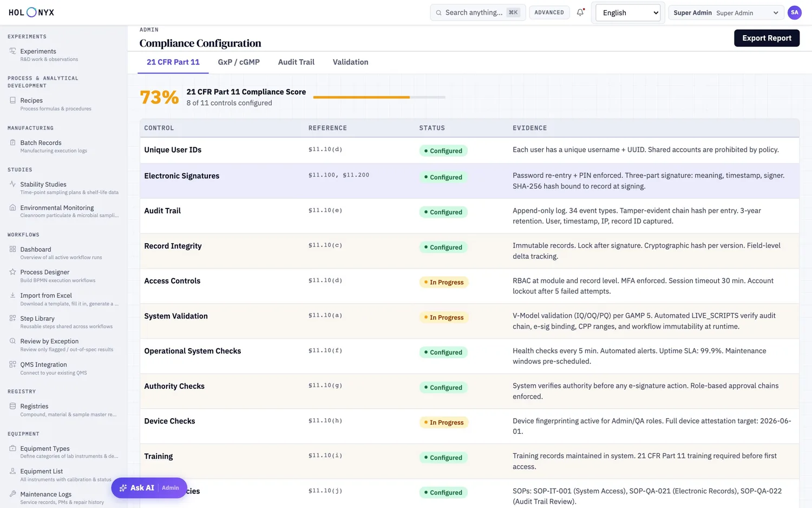Click the compliance score progress bar

coord(379,97)
